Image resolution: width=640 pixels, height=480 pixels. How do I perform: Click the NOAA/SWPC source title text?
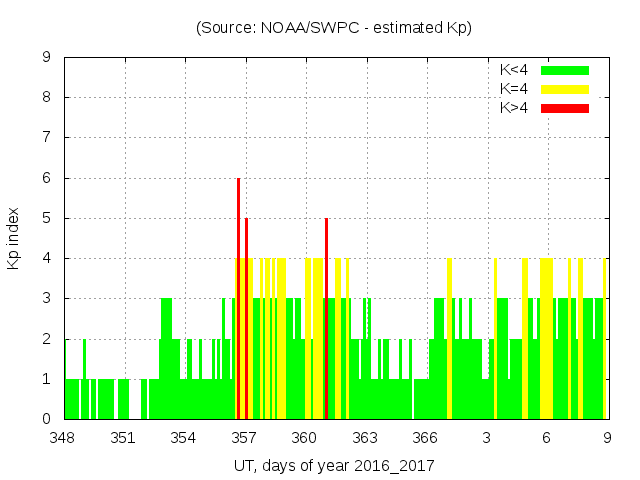pos(334,28)
